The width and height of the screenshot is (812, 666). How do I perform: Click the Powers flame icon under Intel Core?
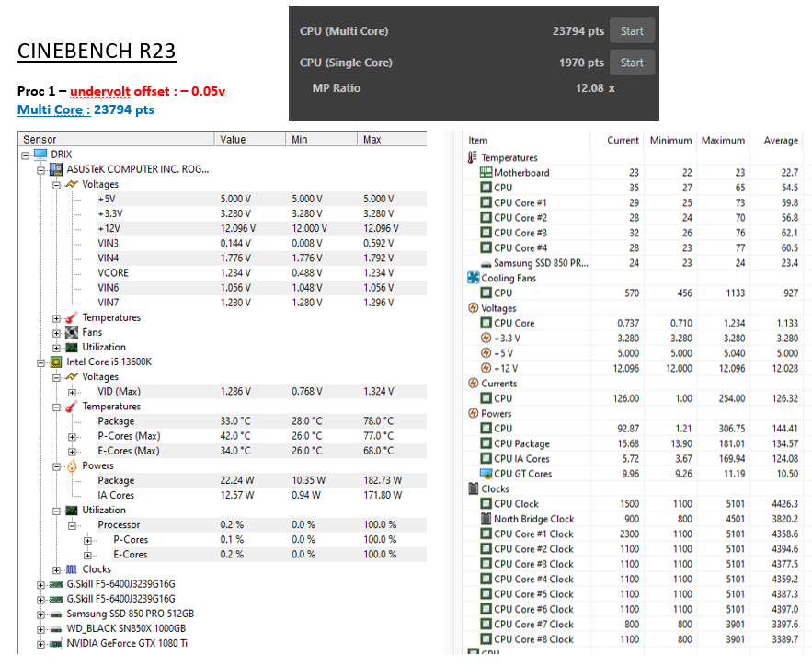click(72, 465)
